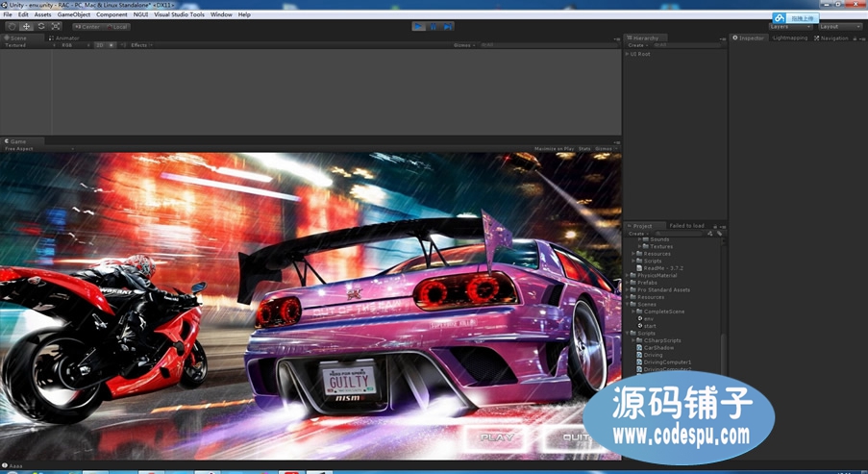Open the Window menu
The width and height of the screenshot is (868, 474).
(x=221, y=14)
